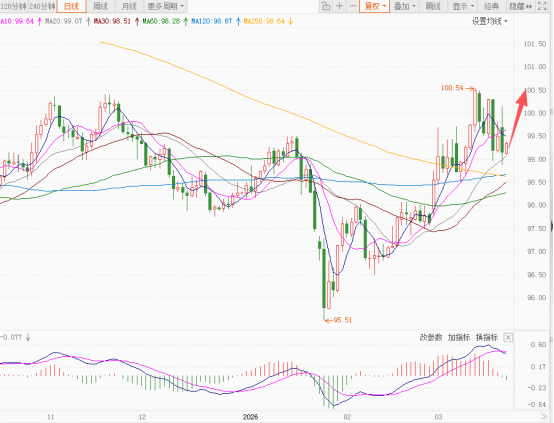Click the 画线 drawing tools button

tap(433, 6)
